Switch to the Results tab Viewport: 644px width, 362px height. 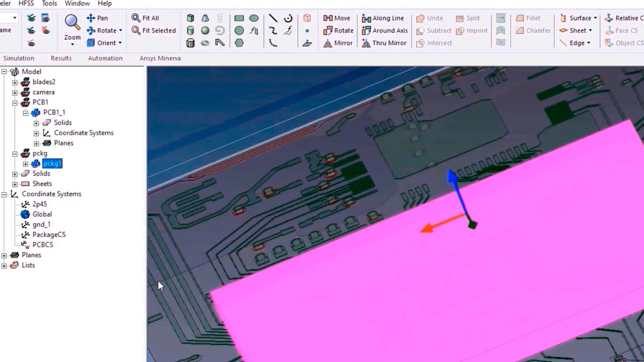(x=61, y=58)
